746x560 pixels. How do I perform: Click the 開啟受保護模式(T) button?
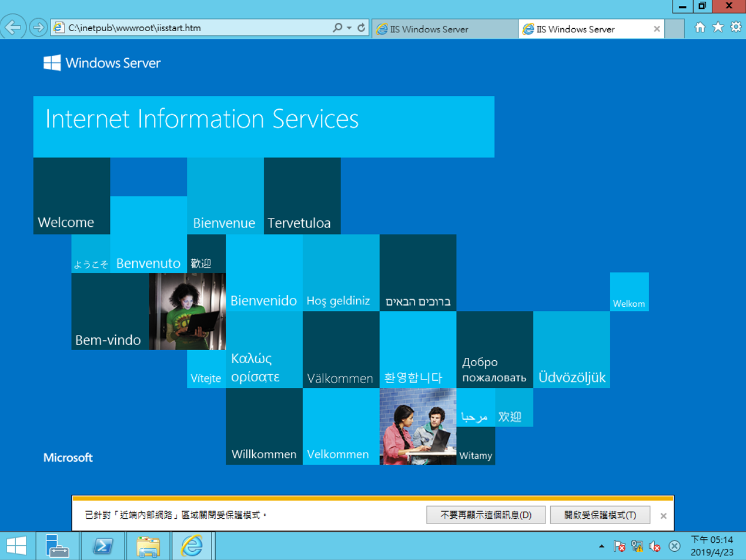[x=600, y=515]
